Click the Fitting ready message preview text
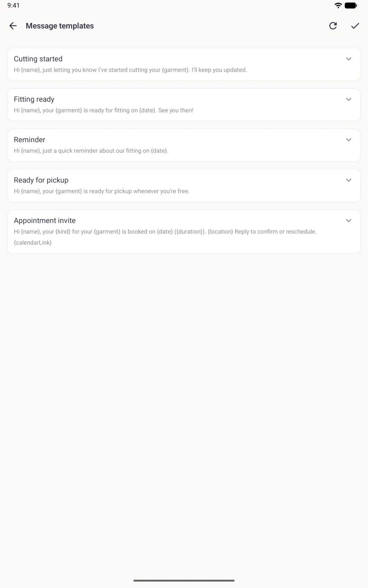This screenshot has width=368, height=588. [x=103, y=110]
